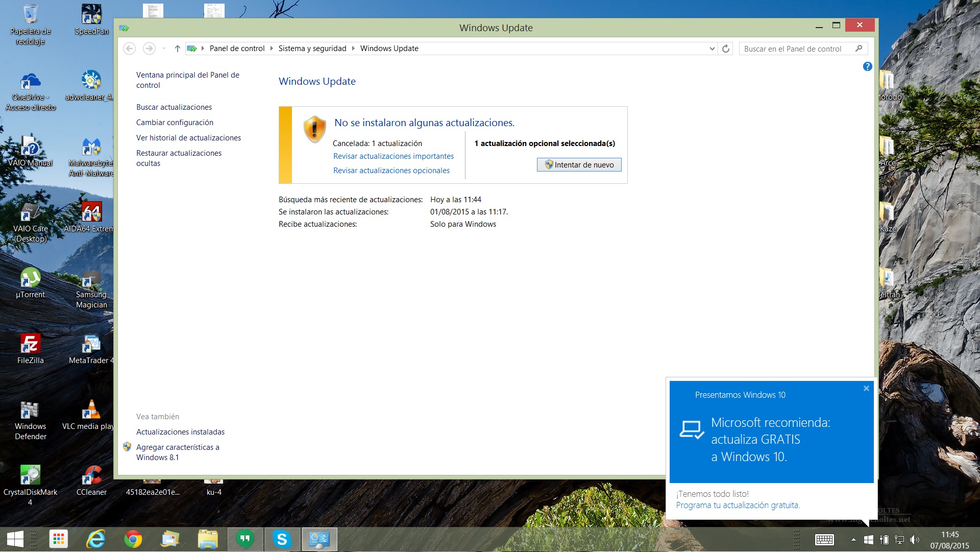This screenshot has height=552, width=980.
Task: Toggle the touch keyboard in the taskbar
Action: (824, 539)
